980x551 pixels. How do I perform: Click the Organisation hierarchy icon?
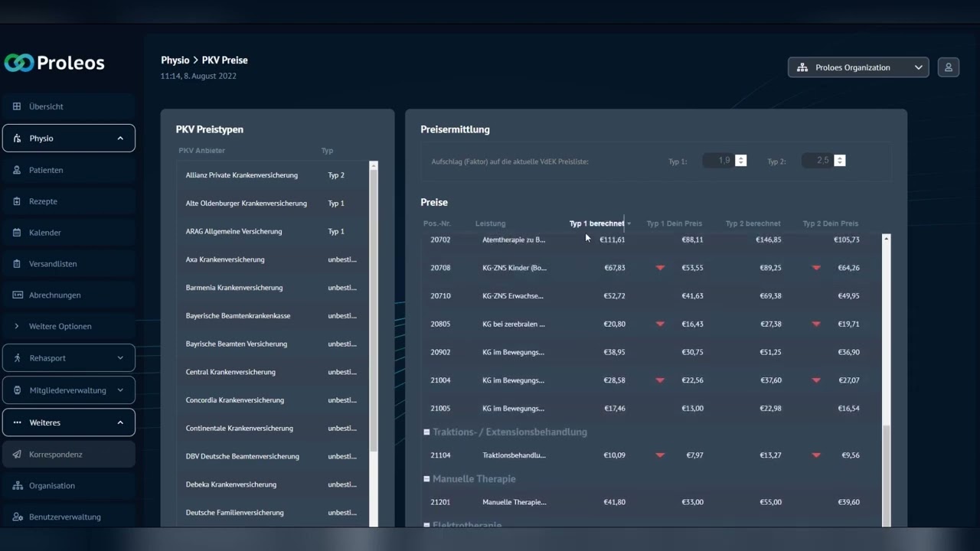click(x=17, y=486)
